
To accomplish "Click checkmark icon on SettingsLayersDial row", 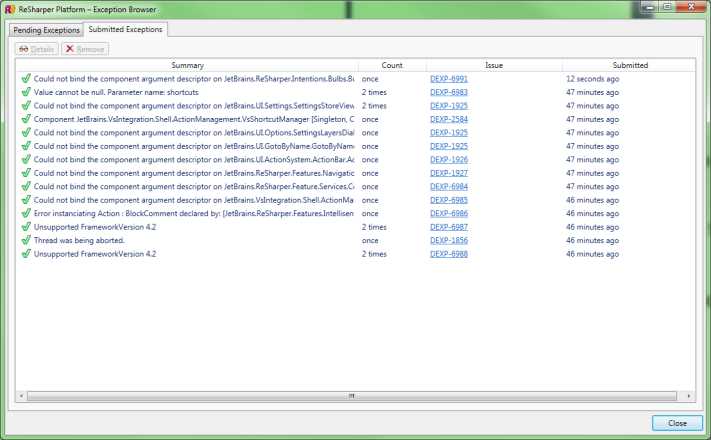I will pos(26,132).
